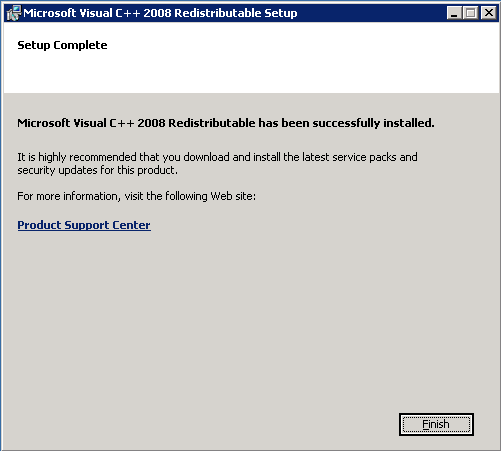
Task: Click the service packs recommendation paragraph
Action: click(217, 163)
